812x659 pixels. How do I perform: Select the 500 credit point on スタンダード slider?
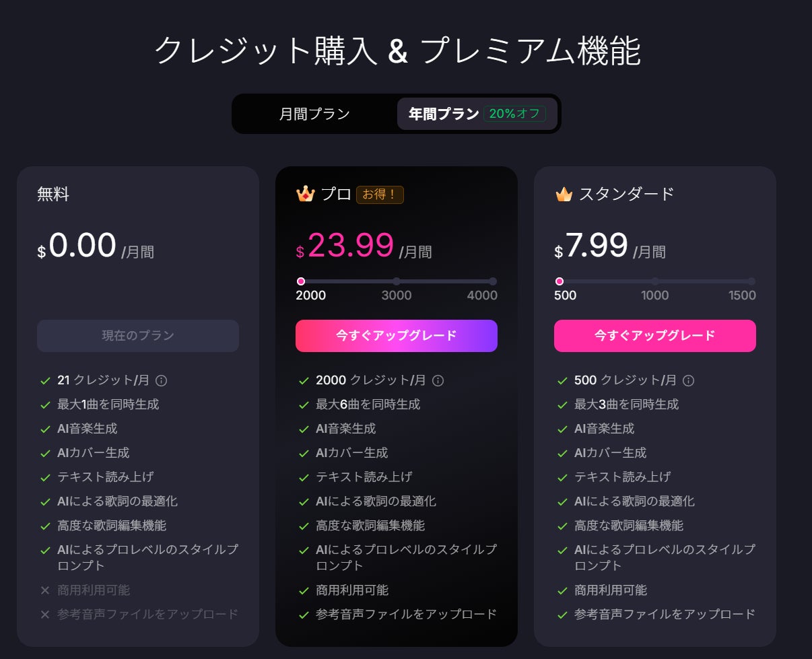[560, 281]
